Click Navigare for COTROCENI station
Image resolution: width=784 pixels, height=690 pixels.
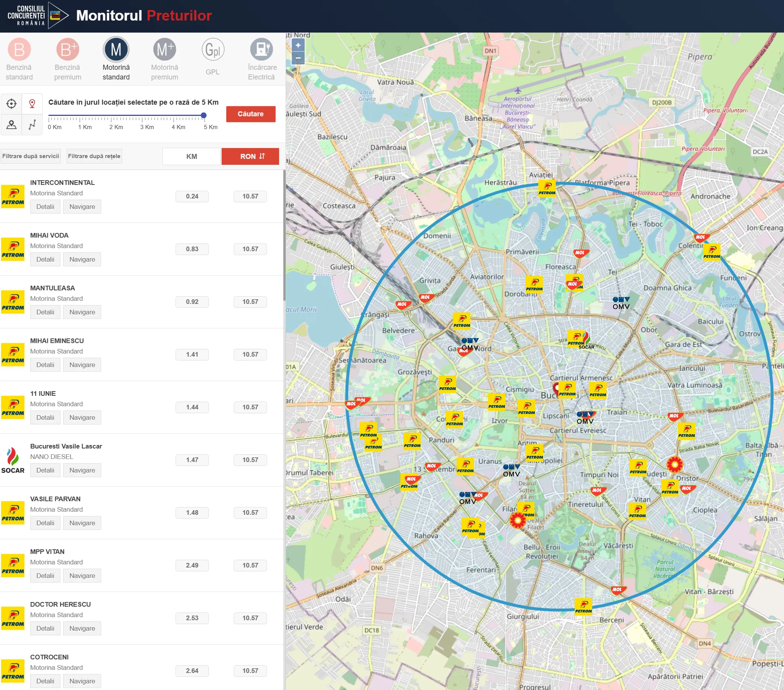tap(82, 681)
